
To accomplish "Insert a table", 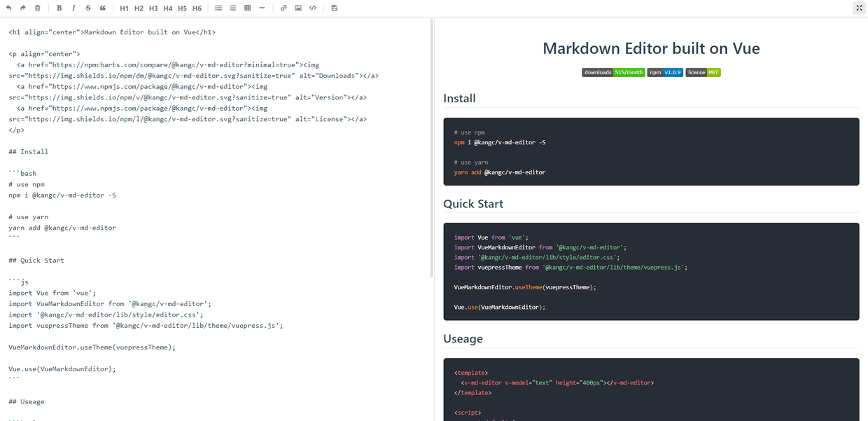I will point(248,8).
